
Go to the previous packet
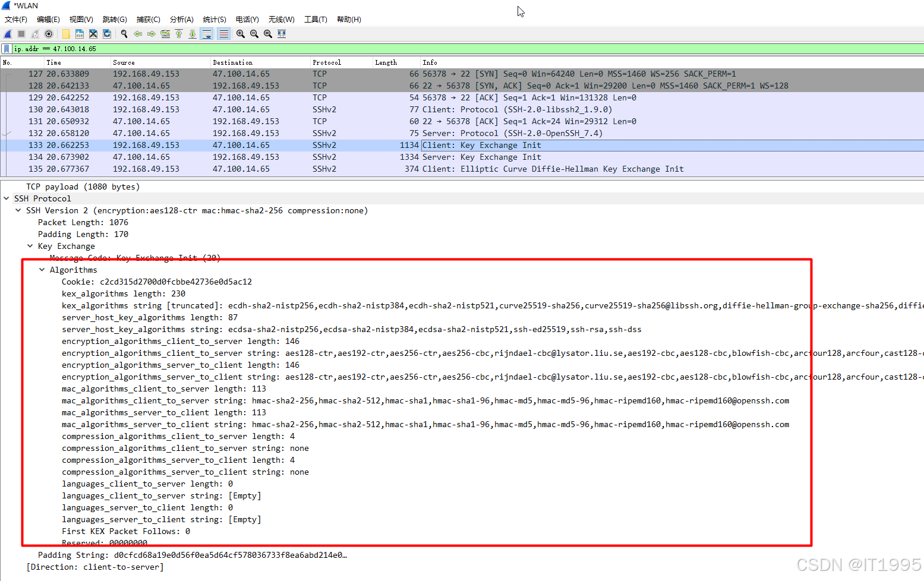tap(138, 34)
